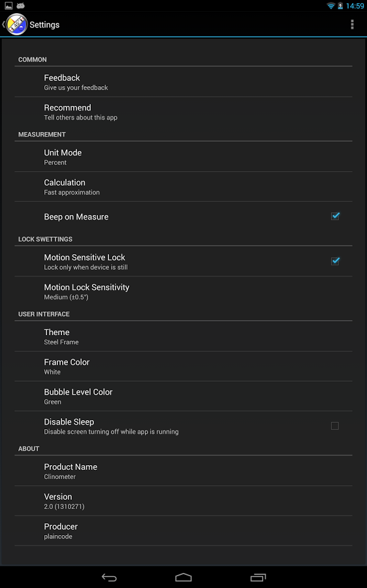Screen dimensions: 367x588
Task: Tap the Android back navigation button
Action: [x=109, y=578]
